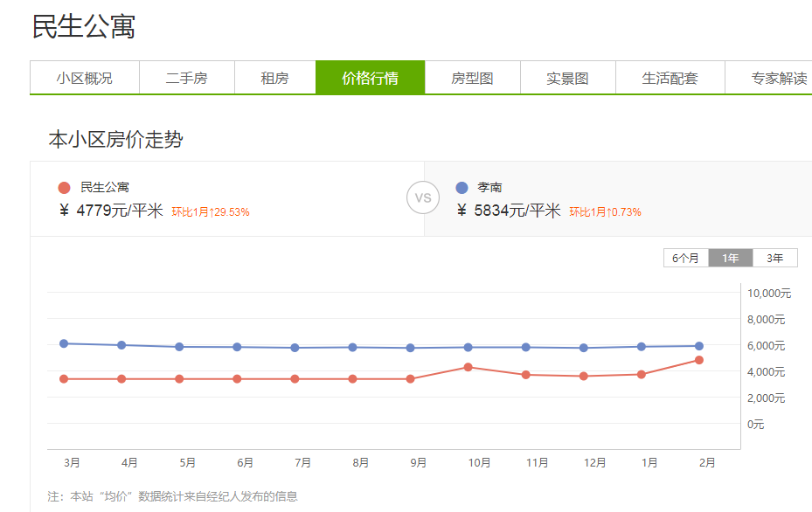
Task: Select the 1年 time range
Action: (x=731, y=258)
